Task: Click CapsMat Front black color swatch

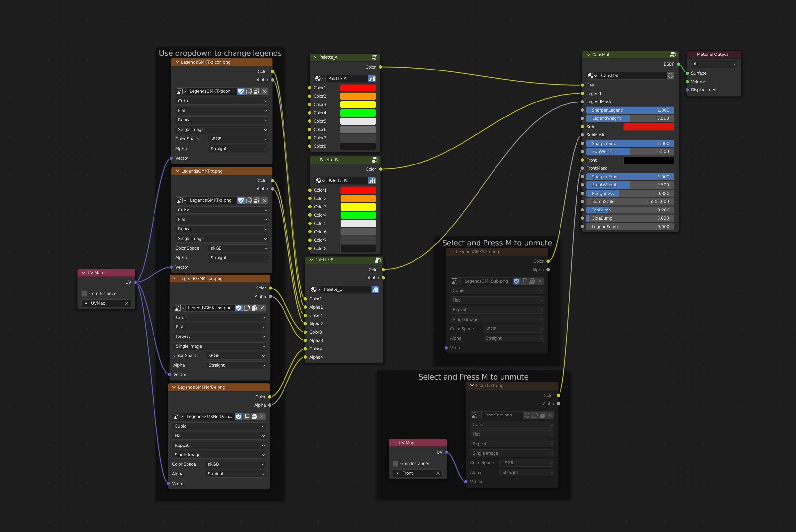Action: (649, 160)
